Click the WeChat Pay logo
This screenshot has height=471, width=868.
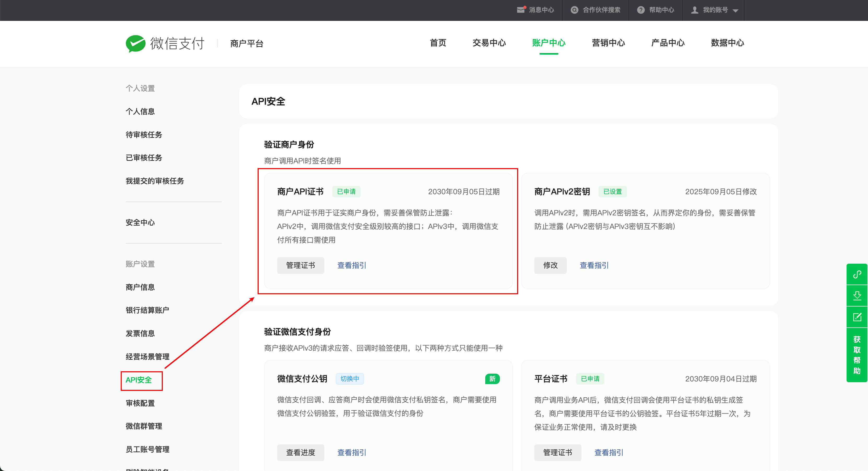(135, 43)
